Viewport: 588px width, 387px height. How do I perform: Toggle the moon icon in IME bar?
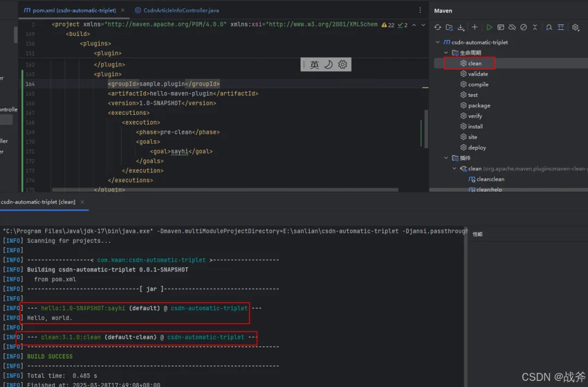click(x=328, y=65)
